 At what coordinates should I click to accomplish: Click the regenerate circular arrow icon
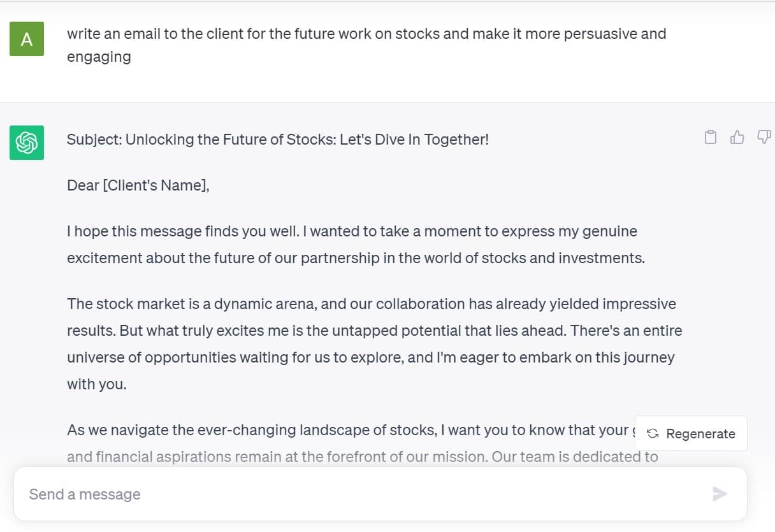tap(651, 433)
